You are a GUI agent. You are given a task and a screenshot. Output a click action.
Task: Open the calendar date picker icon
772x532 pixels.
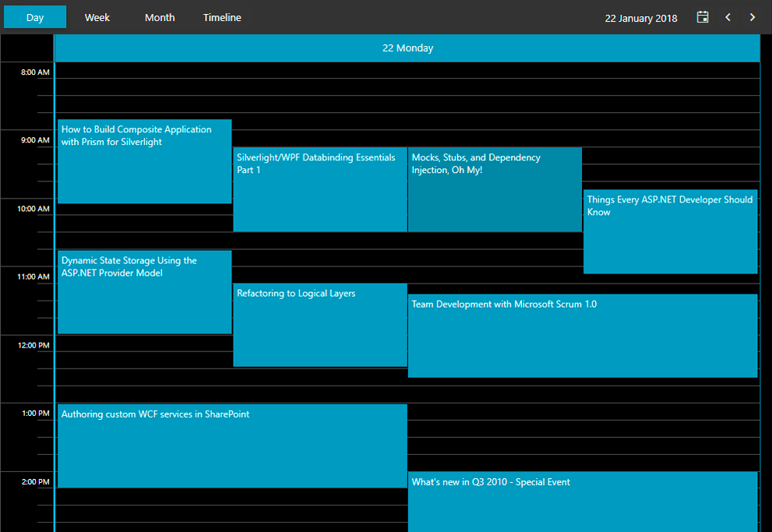(x=703, y=17)
